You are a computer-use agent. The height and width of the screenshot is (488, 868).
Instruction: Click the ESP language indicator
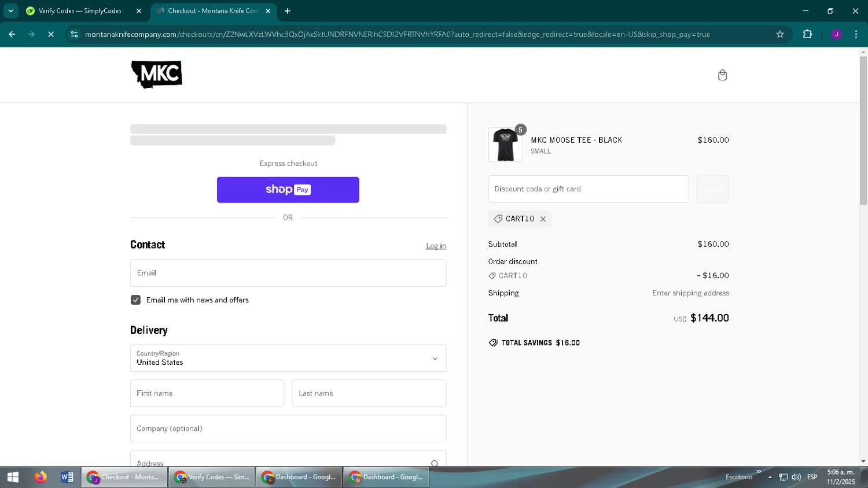(x=812, y=477)
